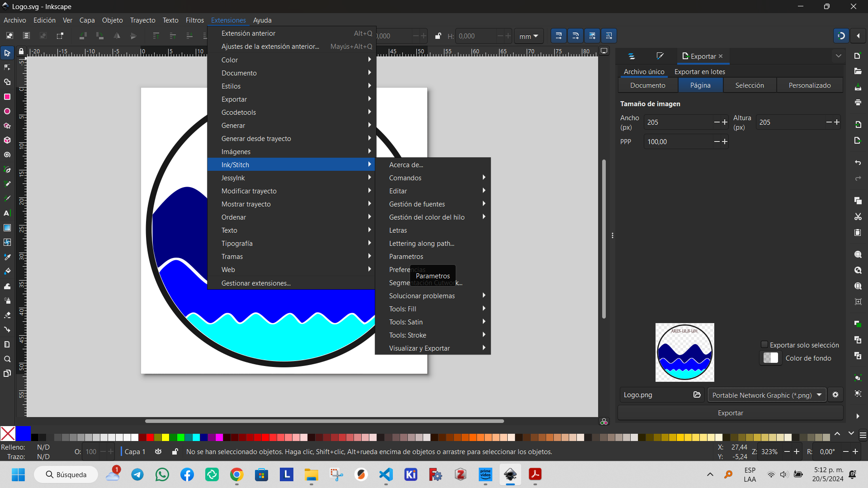Switch to Exportar en lotes tab
Screen dimensions: 868x488
coord(699,71)
